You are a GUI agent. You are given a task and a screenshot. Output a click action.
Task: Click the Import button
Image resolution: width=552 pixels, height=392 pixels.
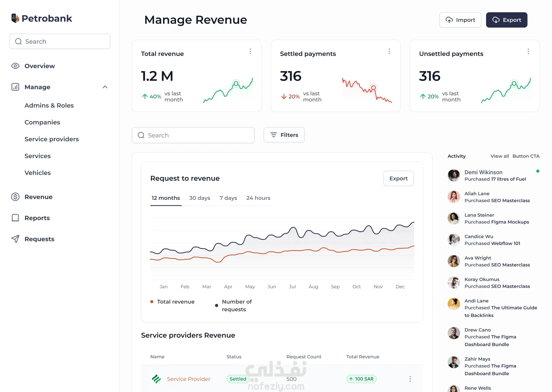(460, 20)
